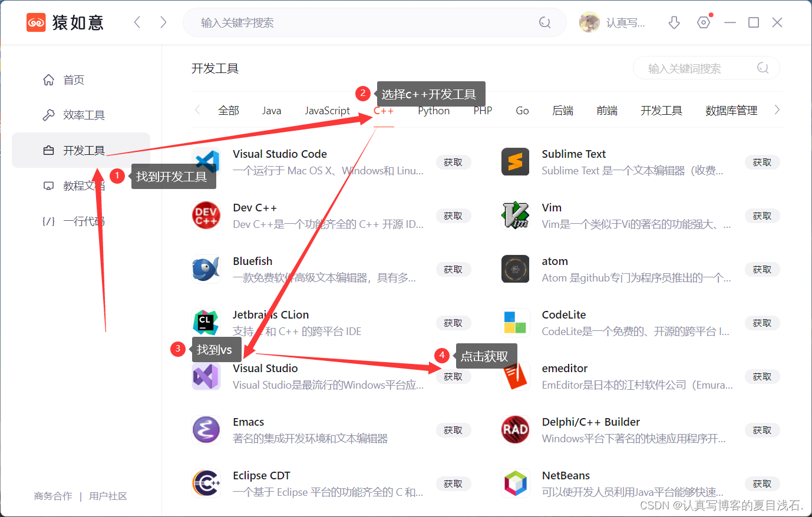Image resolution: width=812 pixels, height=517 pixels.
Task: Switch to the PHP tab
Action: point(483,111)
